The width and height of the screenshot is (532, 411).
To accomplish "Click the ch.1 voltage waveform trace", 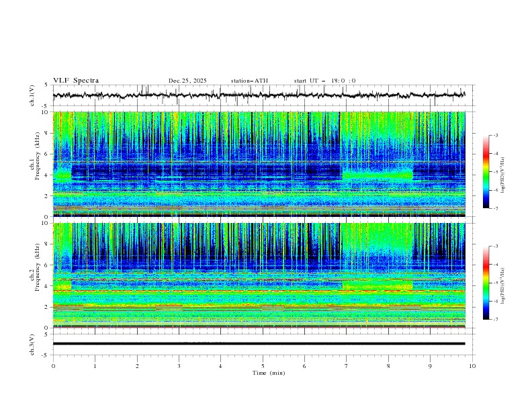I will click(x=259, y=95).
